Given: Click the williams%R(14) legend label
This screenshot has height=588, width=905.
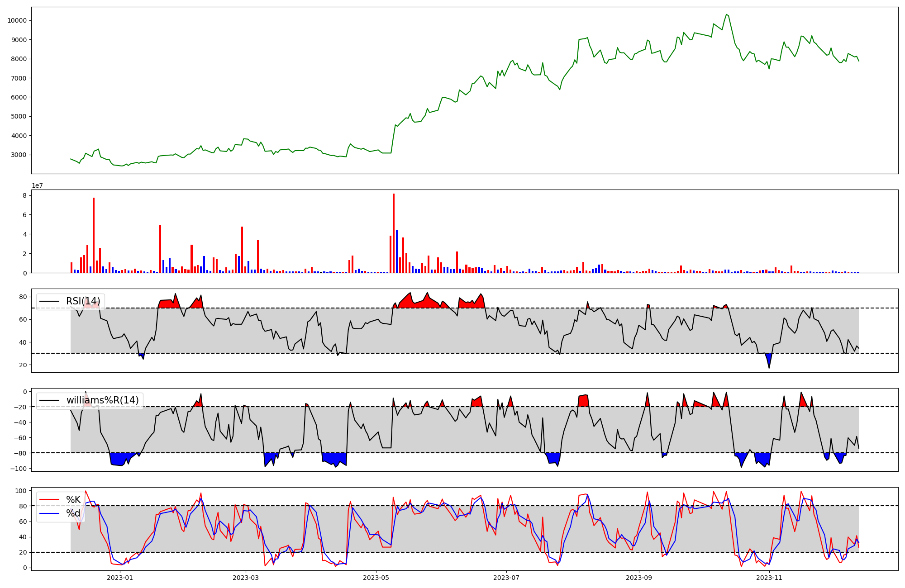Looking at the screenshot, I should coord(102,400).
